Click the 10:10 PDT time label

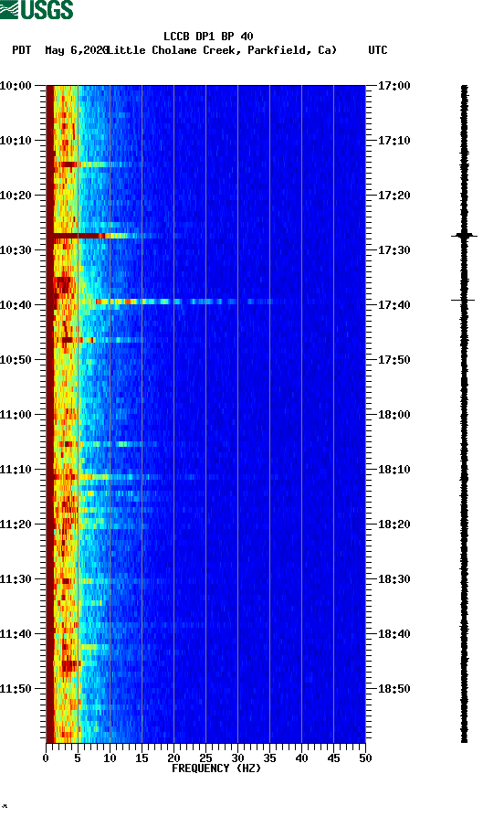click(16, 141)
